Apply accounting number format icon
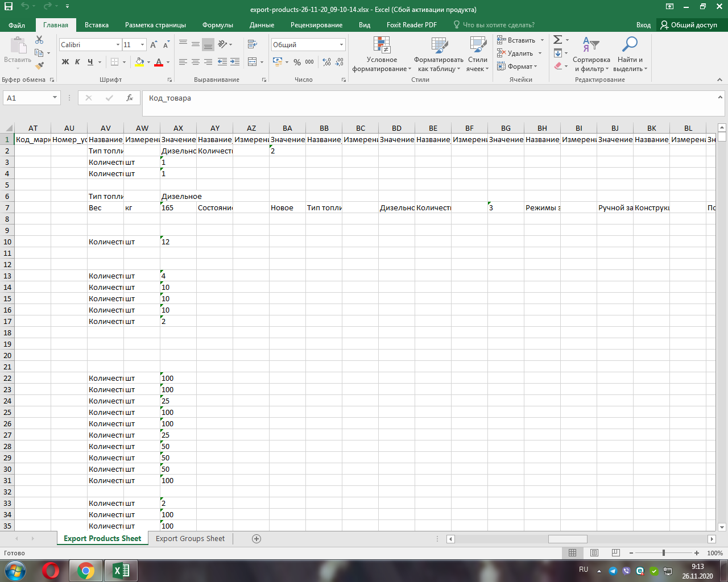728x582 pixels. click(277, 61)
